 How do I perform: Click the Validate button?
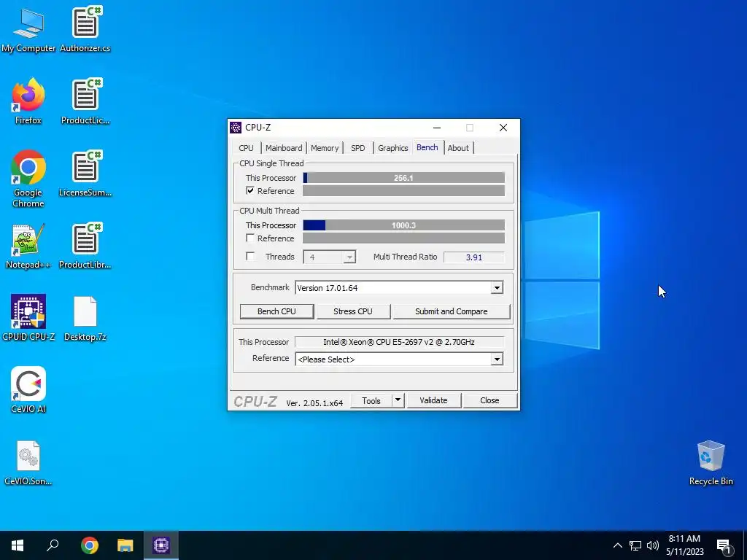coord(433,400)
